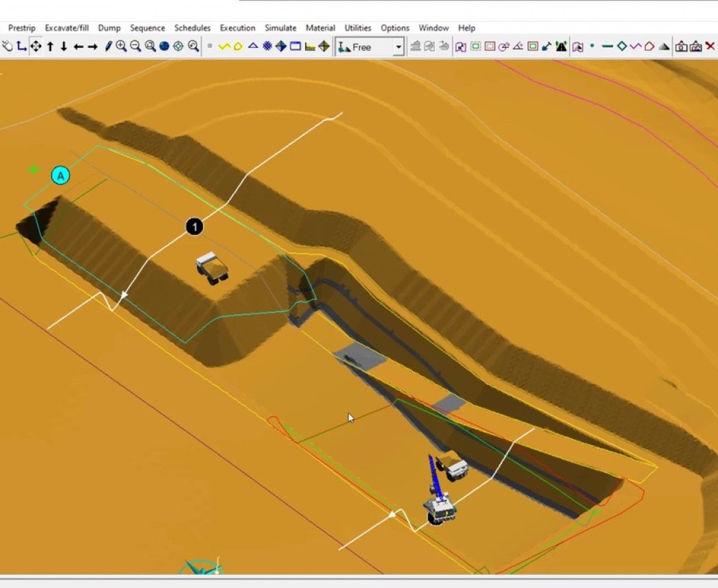Open the Utilities menu

[358, 28]
